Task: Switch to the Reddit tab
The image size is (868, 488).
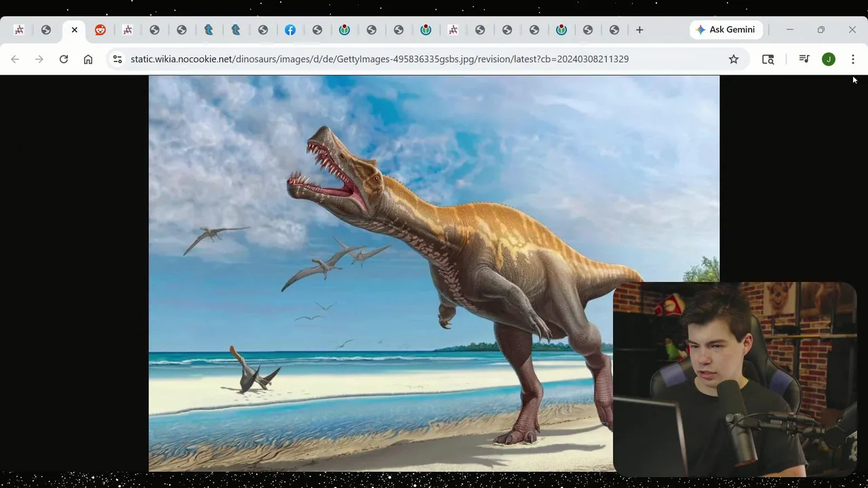Action: 100,30
